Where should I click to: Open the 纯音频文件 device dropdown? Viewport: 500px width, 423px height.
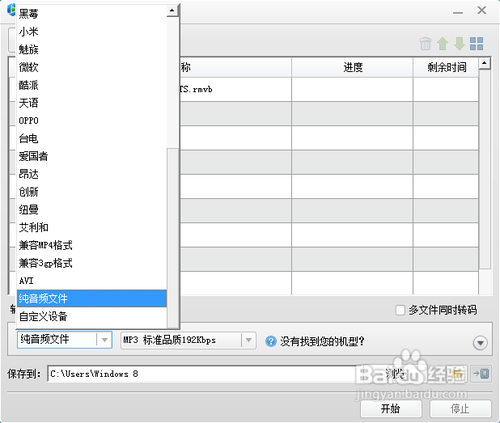[64, 340]
